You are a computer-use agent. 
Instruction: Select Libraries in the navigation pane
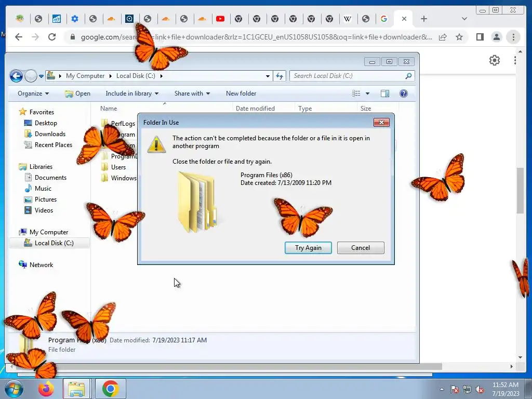click(x=36, y=167)
